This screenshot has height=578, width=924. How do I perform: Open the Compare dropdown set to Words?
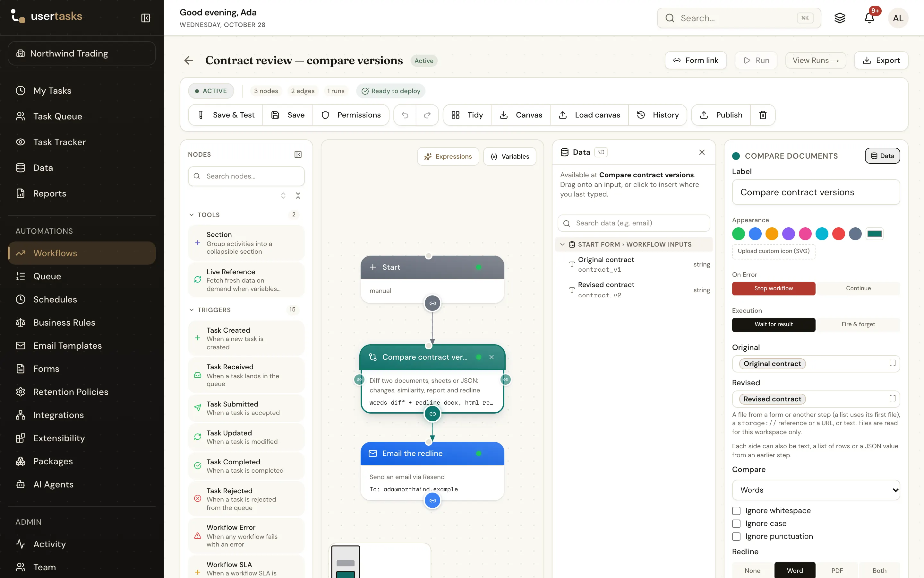pos(816,490)
